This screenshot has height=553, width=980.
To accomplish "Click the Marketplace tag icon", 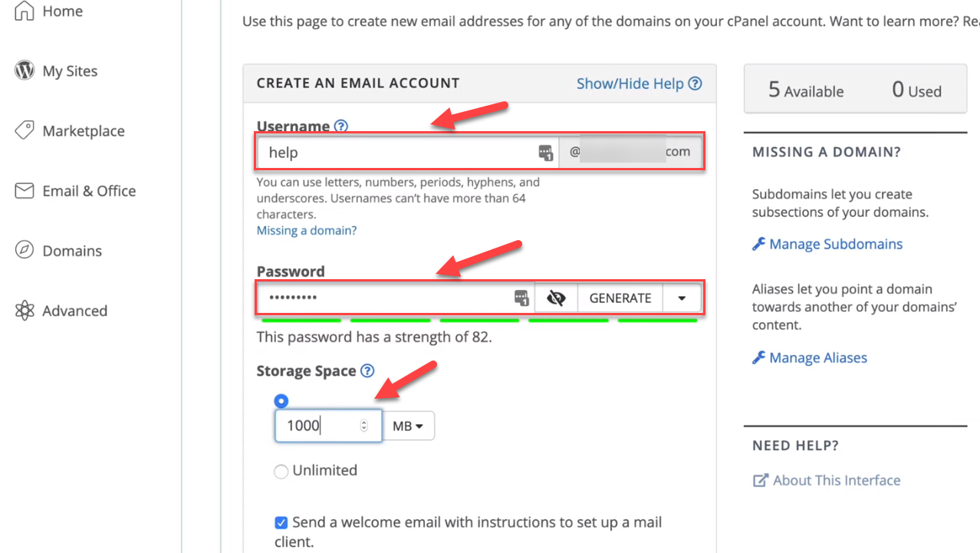I will pyautogui.click(x=25, y=130).
